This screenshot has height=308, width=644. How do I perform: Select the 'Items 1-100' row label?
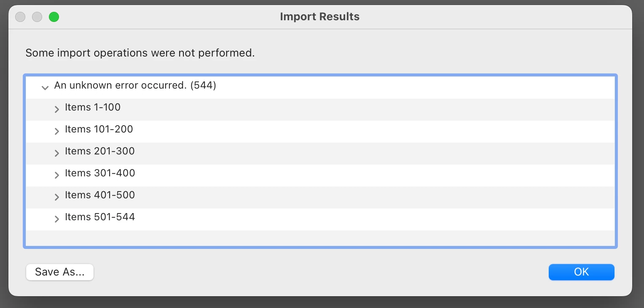tap(93, 108)
